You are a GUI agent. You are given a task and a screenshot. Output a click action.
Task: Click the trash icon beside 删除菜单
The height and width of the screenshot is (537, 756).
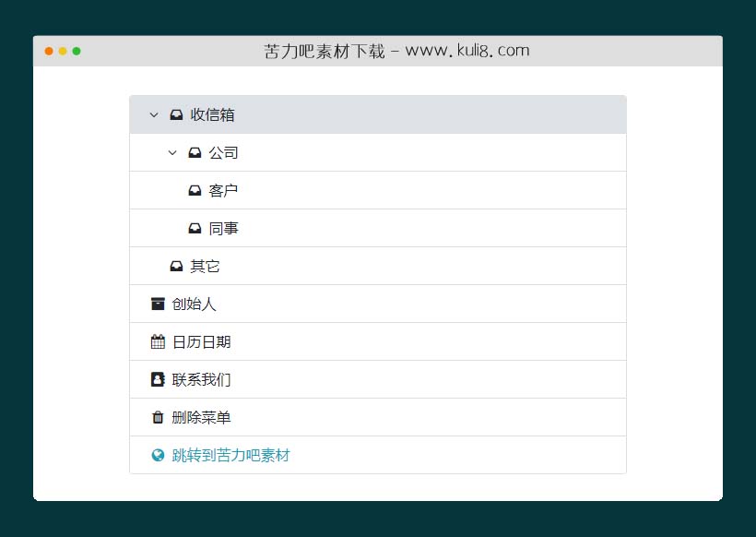156,417
